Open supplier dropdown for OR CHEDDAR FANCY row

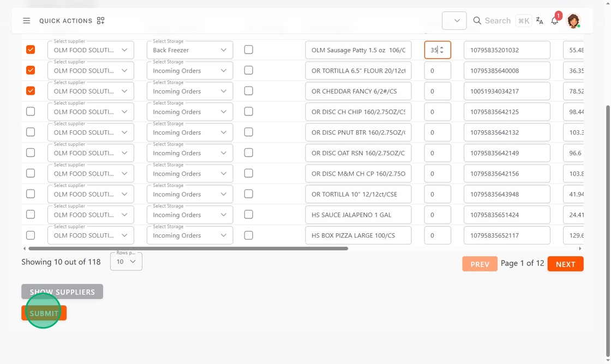[91, 91]
